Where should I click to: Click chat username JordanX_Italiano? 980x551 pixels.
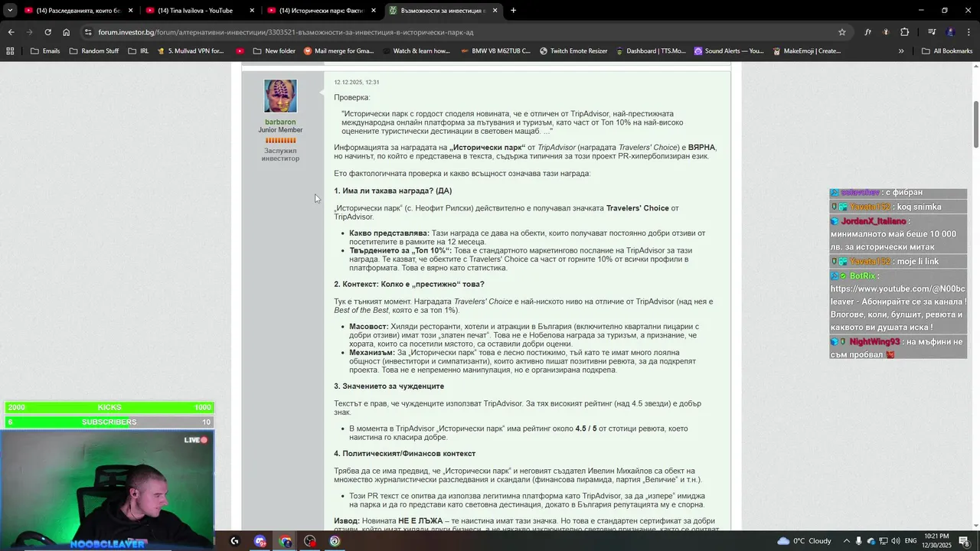pos(873,221)
